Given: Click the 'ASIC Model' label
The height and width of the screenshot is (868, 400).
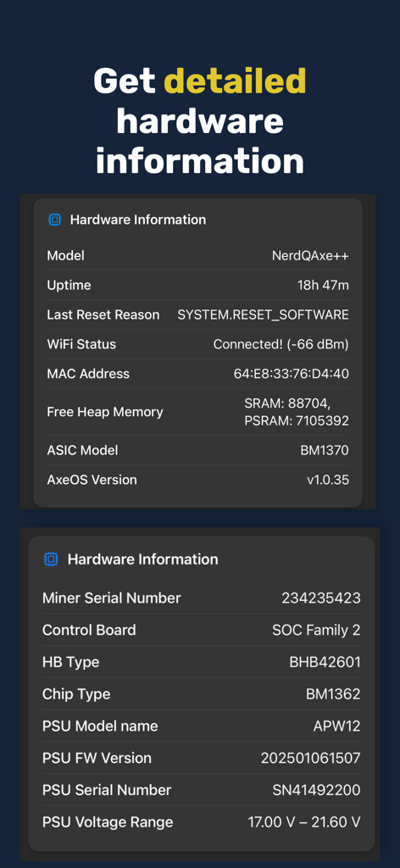Looking at the screenshot, I should pos(82,450).
